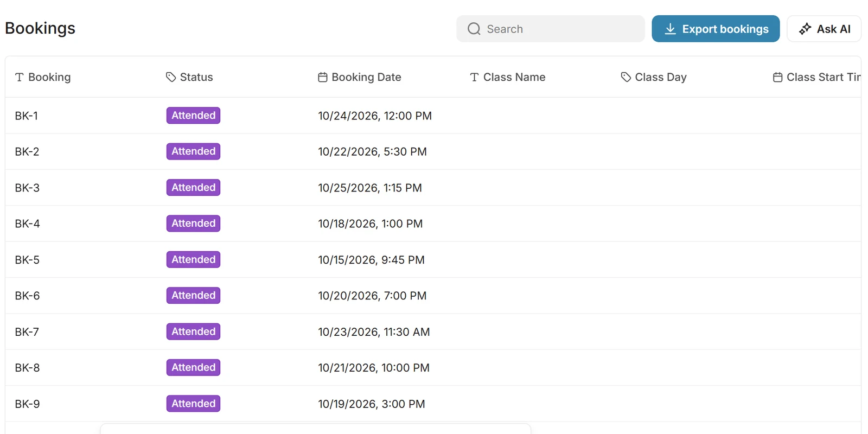Open booking BK-2

coord(27,151)
